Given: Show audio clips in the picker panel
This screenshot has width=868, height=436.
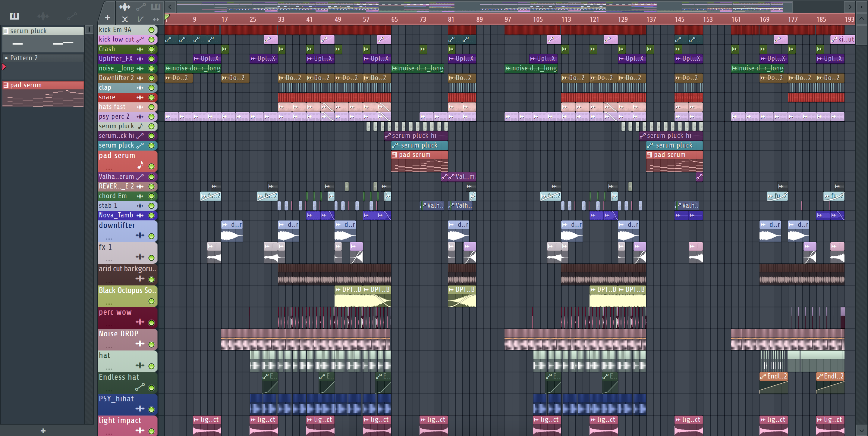Looking at the screenshot, I should click(x=43, y=16).
